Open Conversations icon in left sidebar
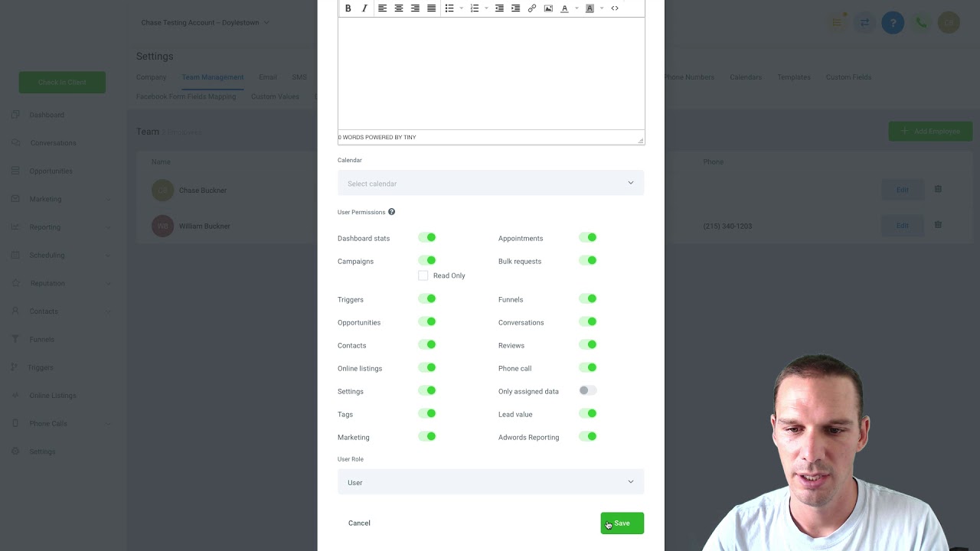980x551 pixels. (x=15, y=142)
